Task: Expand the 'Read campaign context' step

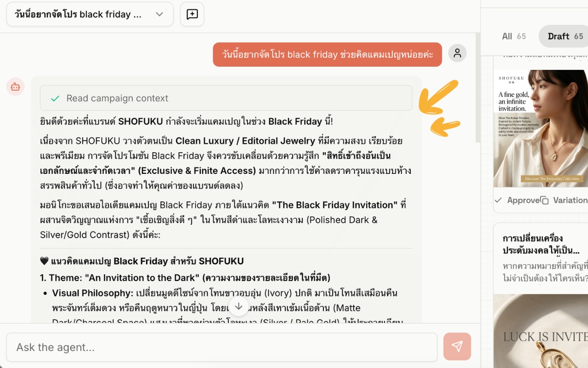Action: 226,98
